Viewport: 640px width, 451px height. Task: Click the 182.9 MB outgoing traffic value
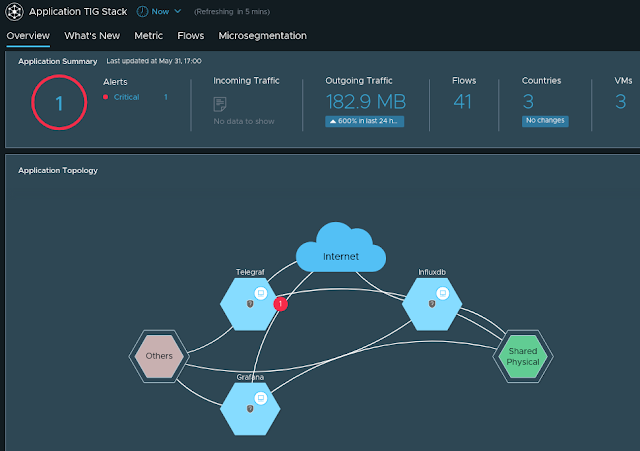(x=366, y=102)
